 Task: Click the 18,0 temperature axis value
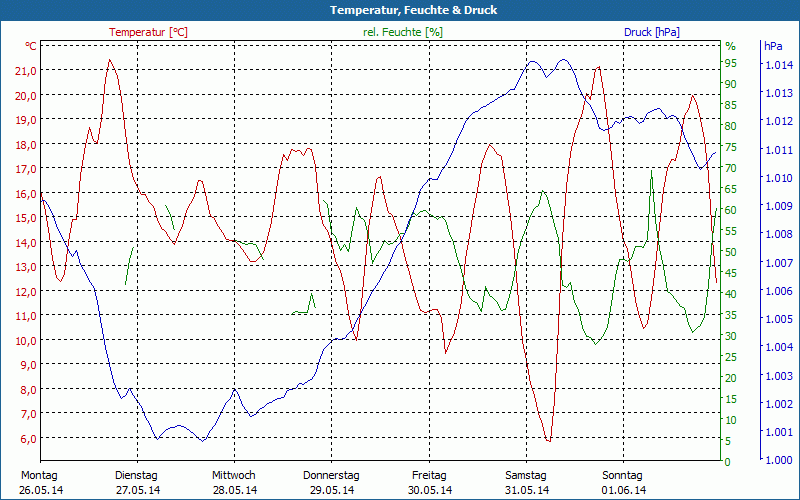click(x=26, y=144)
